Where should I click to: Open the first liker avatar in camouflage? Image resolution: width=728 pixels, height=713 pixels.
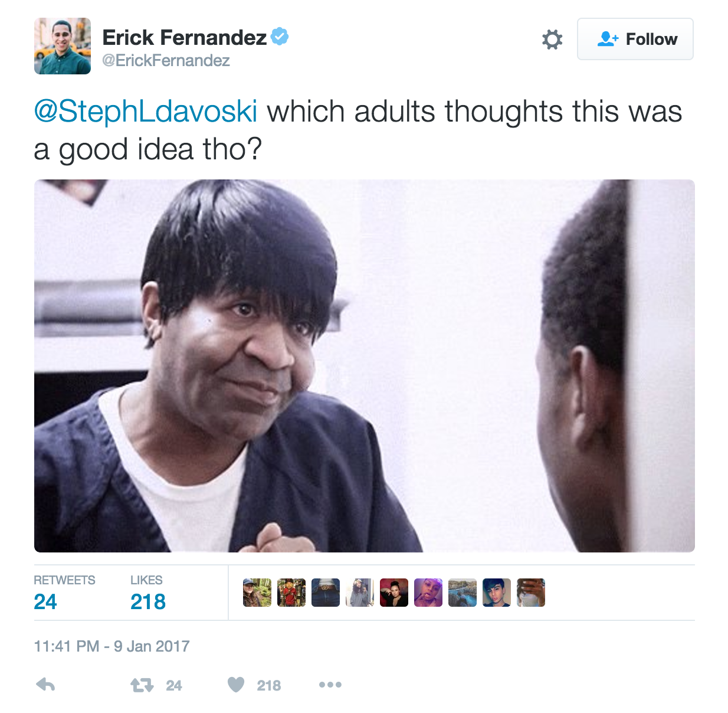point(257,593)
